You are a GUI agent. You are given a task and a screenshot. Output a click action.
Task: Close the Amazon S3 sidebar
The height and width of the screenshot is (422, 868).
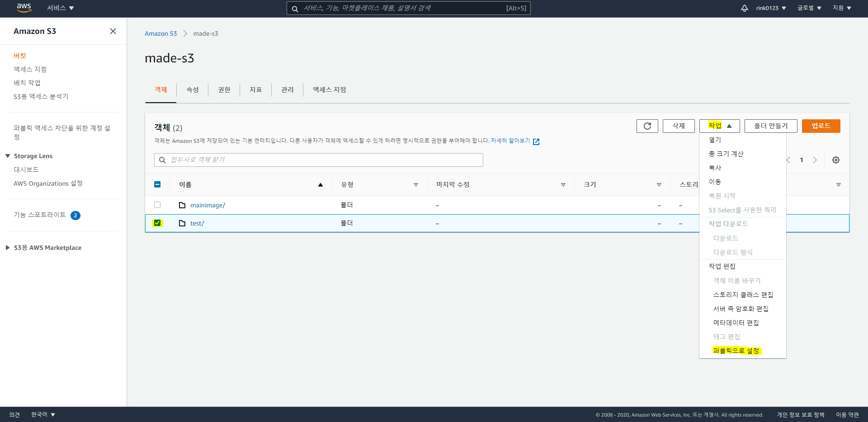tap(113, 31)
